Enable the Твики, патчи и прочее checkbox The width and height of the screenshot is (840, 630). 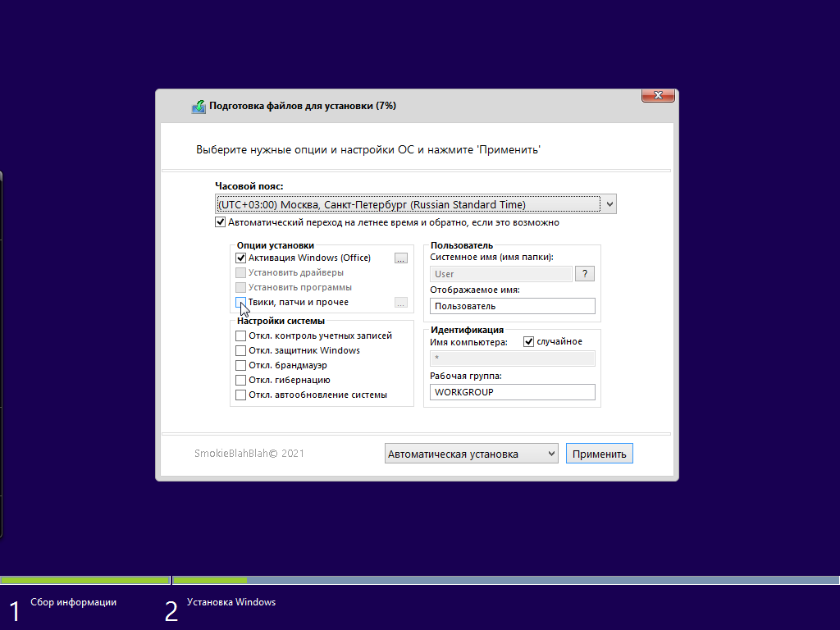[x=241, y=302]
